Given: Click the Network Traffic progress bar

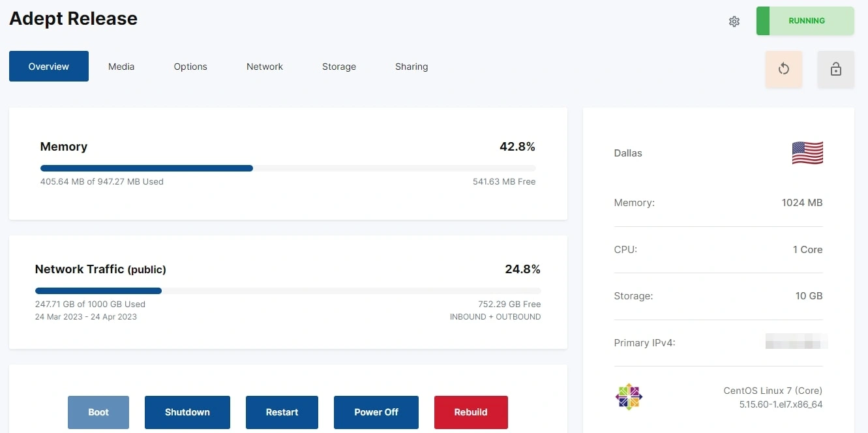Looking at the screenshot, I should [288, 291].
